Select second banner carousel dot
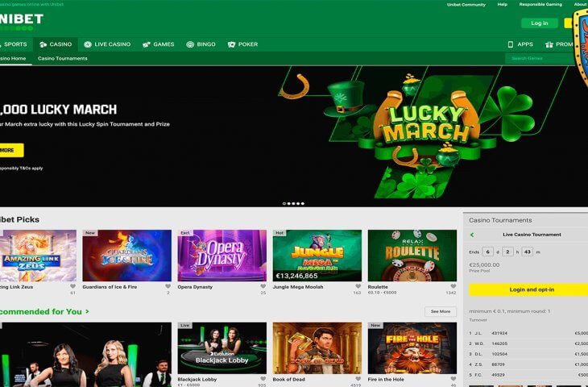Viewport: 588px width, 387px height. coord(288,203)
